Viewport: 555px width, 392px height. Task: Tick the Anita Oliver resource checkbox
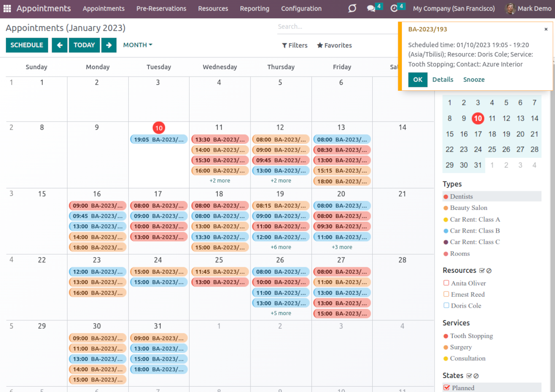pos(446,283)
